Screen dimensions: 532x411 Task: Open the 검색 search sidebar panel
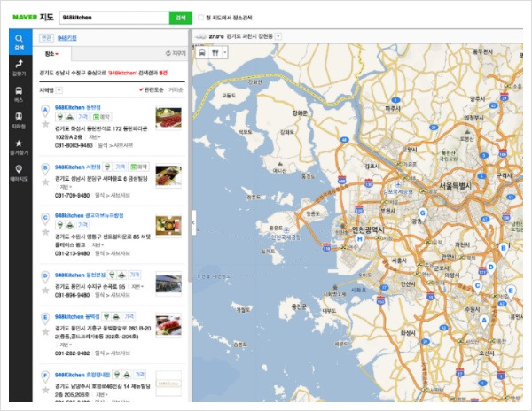pyautogui.click(x=19, y=42)
